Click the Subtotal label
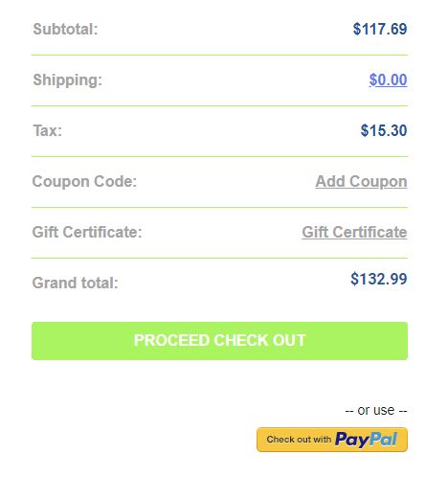 [65, 29]
